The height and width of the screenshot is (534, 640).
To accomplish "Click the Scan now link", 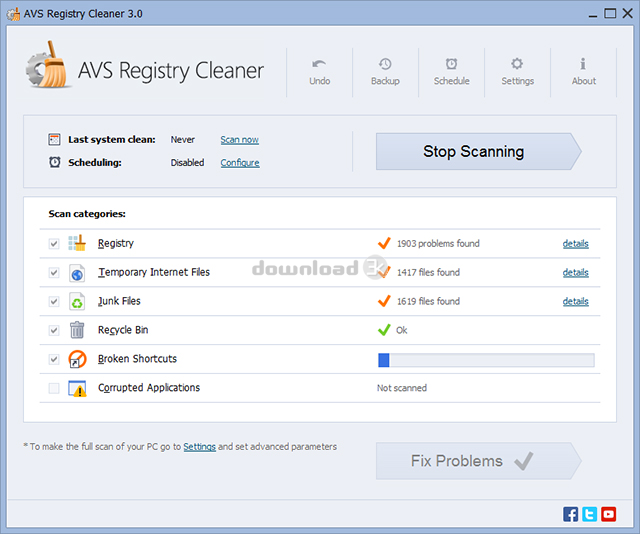I will (240, 140).
